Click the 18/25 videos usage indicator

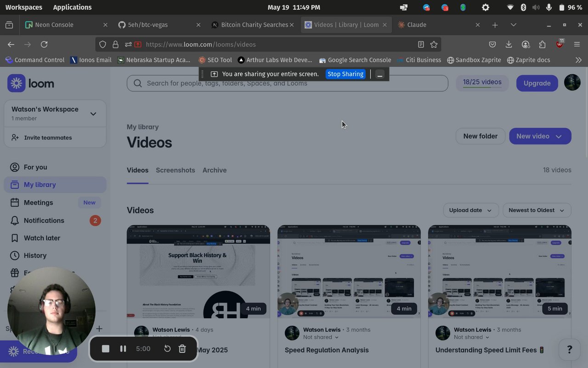point(482,83)
